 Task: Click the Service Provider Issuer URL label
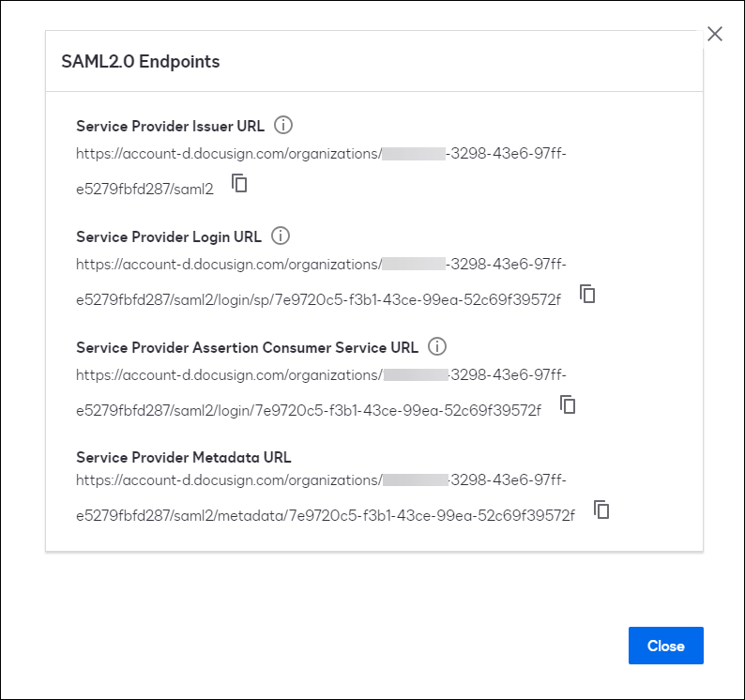(171, 127)
